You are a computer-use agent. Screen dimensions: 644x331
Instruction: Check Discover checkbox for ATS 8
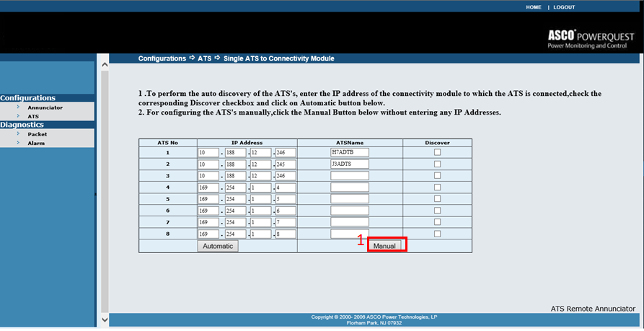pyautogui.click(x=438, y=234)
